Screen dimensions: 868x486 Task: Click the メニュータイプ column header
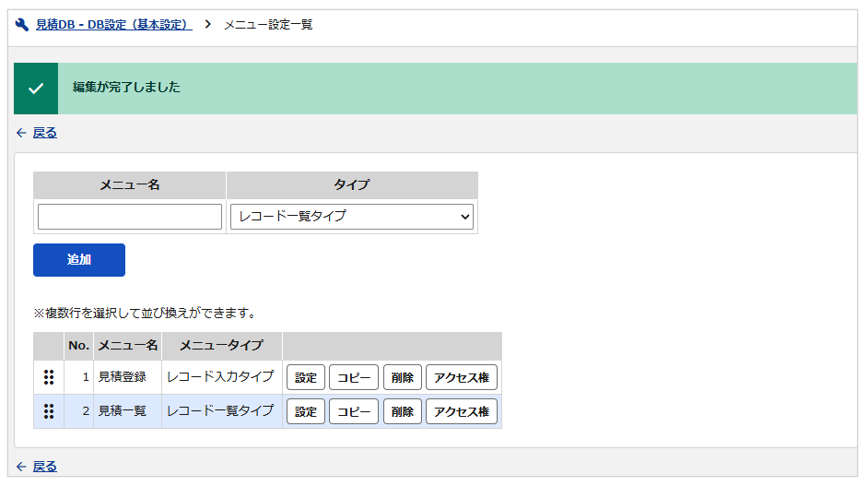(x=221, y=346)
